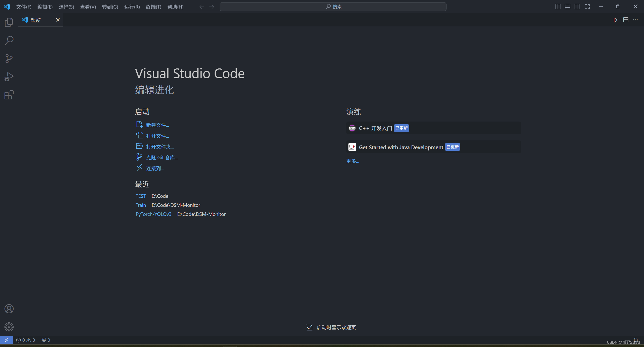This screenshot has height=347, width=644.
Task: Open the Manage gear menu
Action: click(9, 327)
